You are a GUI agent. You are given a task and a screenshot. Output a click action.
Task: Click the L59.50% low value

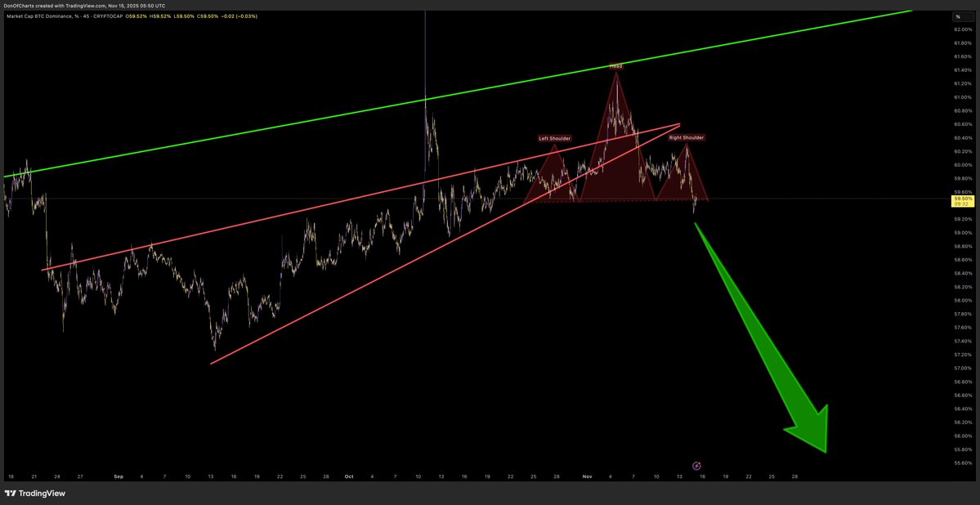(184, 16)
